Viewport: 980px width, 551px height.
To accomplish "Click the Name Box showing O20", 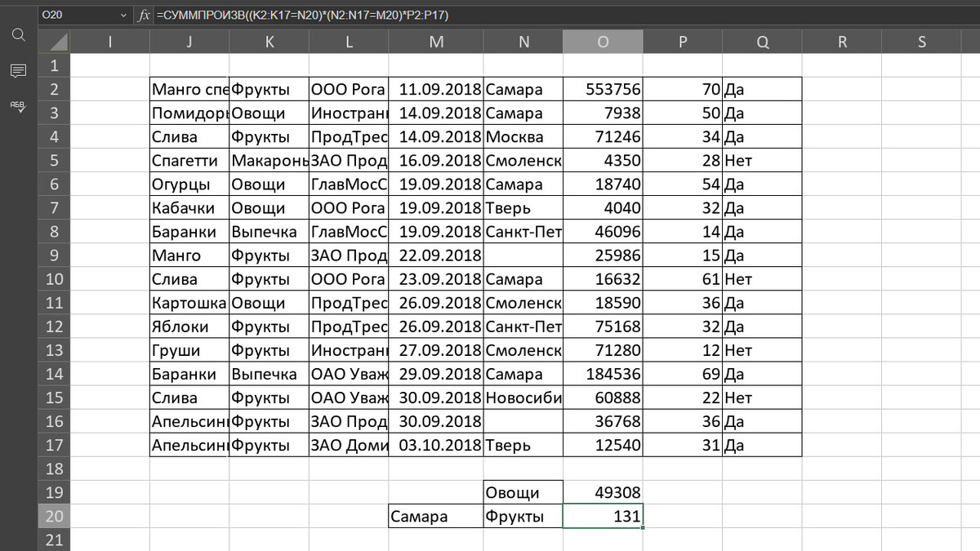I will (78, 15).
